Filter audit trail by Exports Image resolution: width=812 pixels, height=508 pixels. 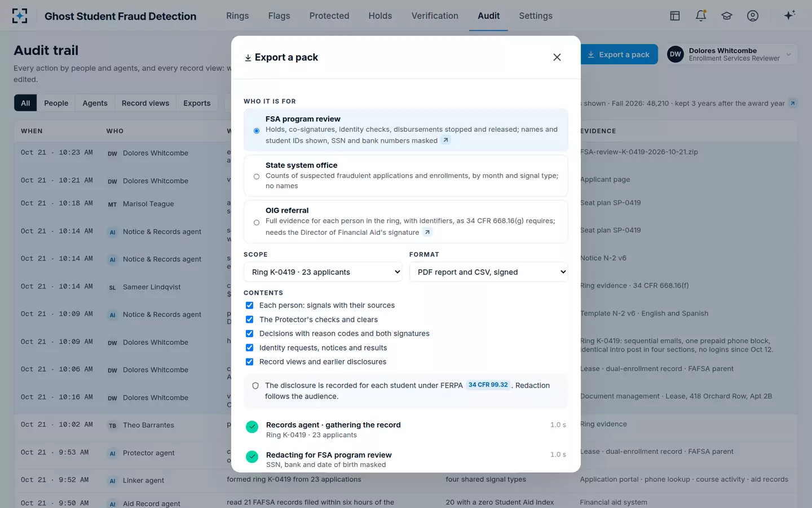[197, 103]
